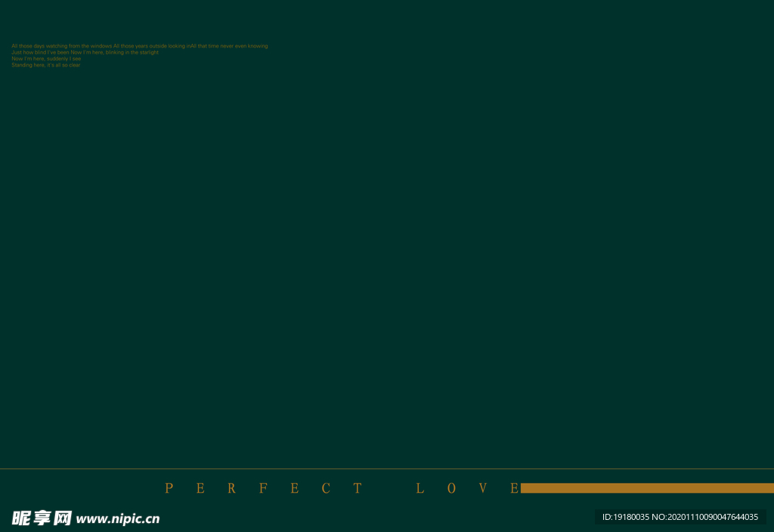Click the line 'Just how blind I've been'

click(x=41, y=52)
